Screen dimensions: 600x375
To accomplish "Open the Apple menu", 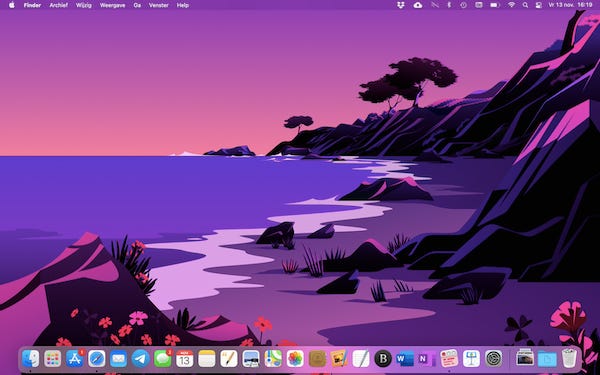I will 11,5.
